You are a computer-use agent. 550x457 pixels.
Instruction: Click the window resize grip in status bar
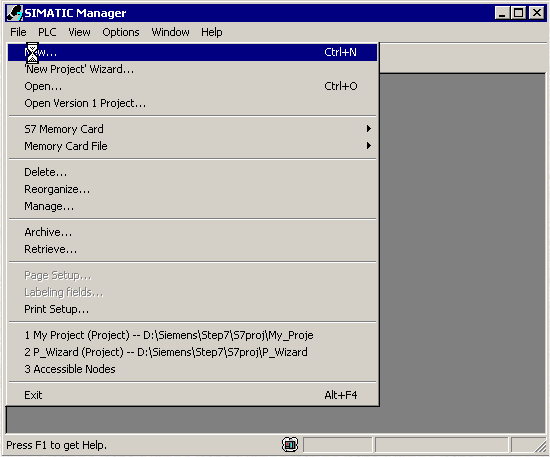click(x=540, y=445)
